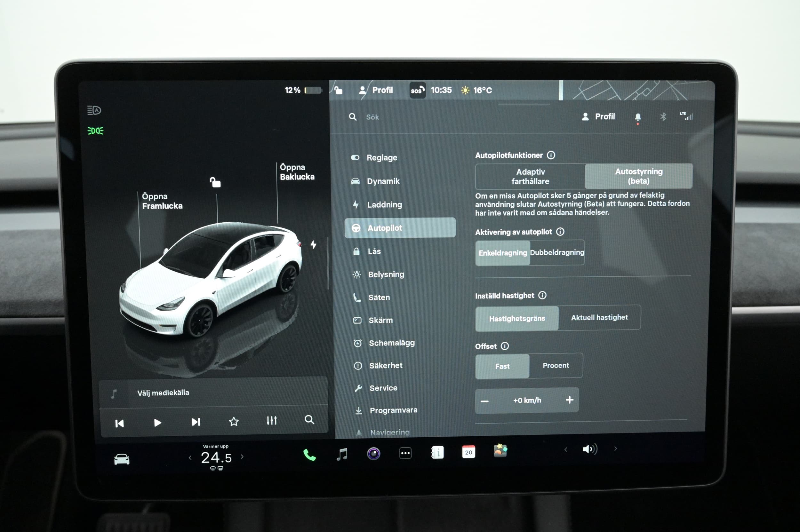
Task: Switch activation to Dubbeldragning
Action: [x=557, y=252]
